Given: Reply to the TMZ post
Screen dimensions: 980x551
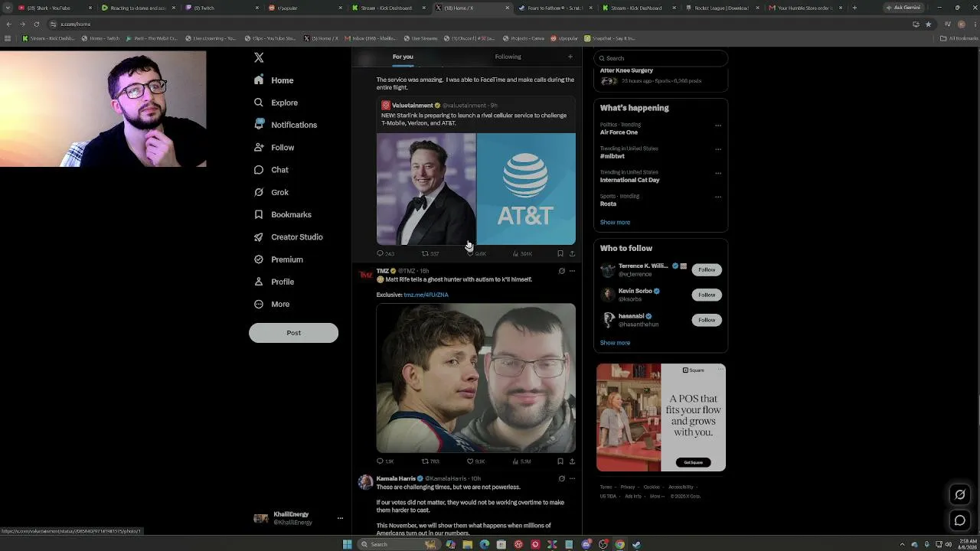Looking at the screenshot, I should tap(385, 461).
